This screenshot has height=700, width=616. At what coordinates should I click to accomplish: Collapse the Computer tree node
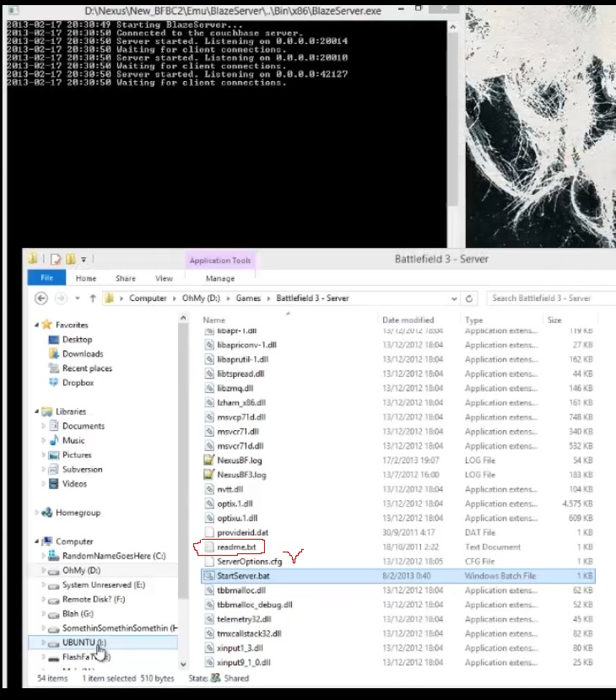point(36,541)
